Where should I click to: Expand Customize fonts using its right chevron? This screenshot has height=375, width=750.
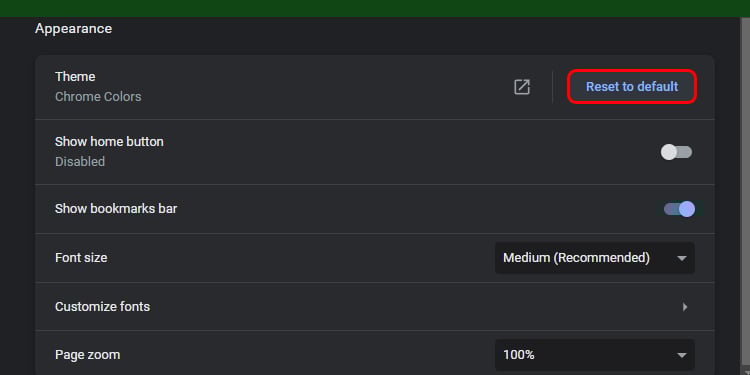click(x=685, y=307)
